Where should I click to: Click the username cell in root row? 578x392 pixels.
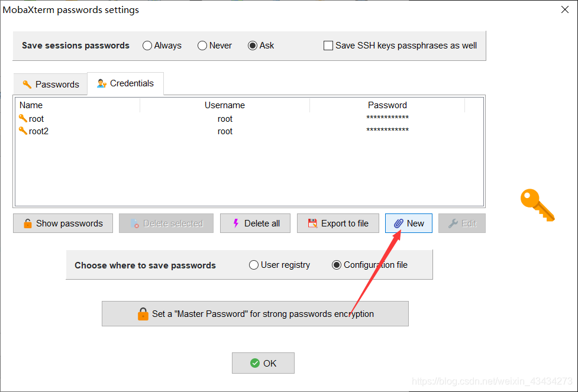coord(225,119)
